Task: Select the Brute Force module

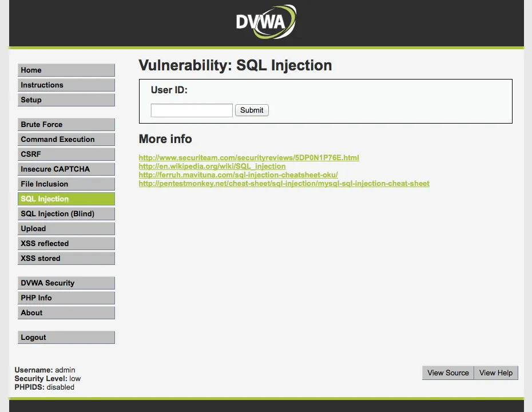Action: pos(66,124)
